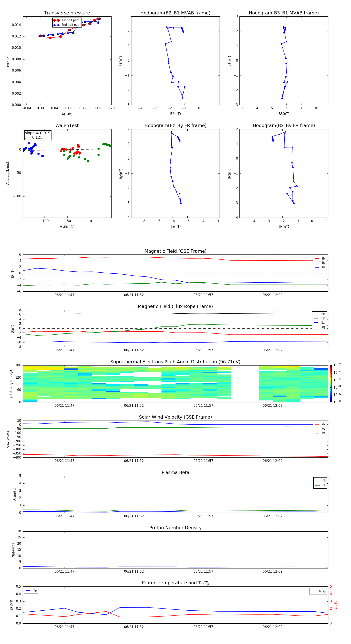Click the Suprathermal Electrons Pitch Angle title
The height and width of the screenshot is (644, 351).
(175, 362)
